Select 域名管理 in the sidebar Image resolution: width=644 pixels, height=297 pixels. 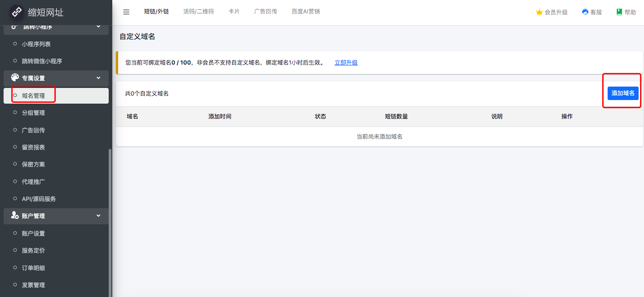(33, 96)
